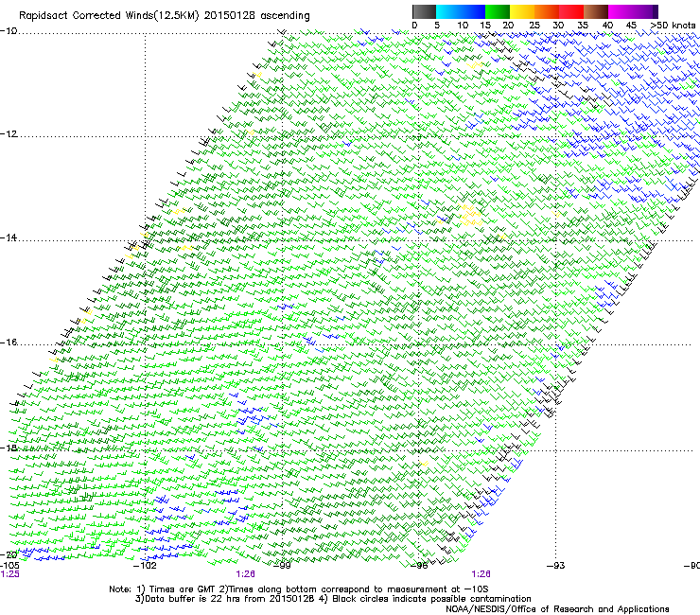Click the orange 25-30 knots legend segment
Viewport: 700px width, 615px height.
point(547,11)
